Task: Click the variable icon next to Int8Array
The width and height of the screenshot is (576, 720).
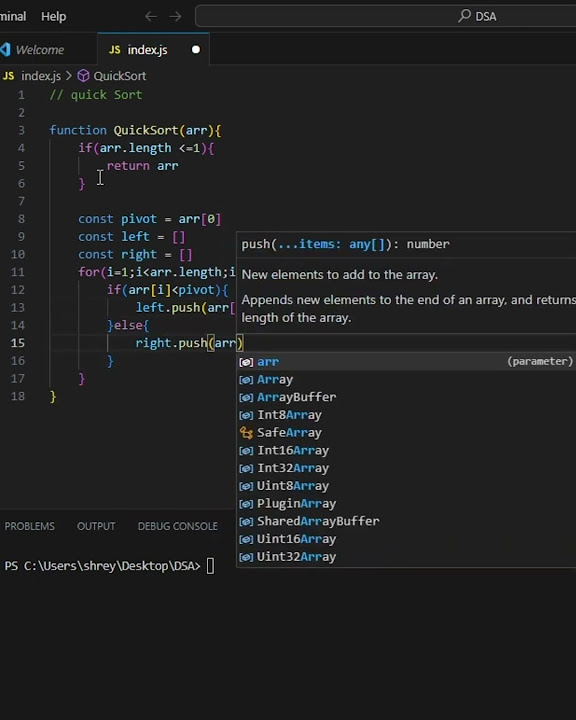Action: point(246,415)
